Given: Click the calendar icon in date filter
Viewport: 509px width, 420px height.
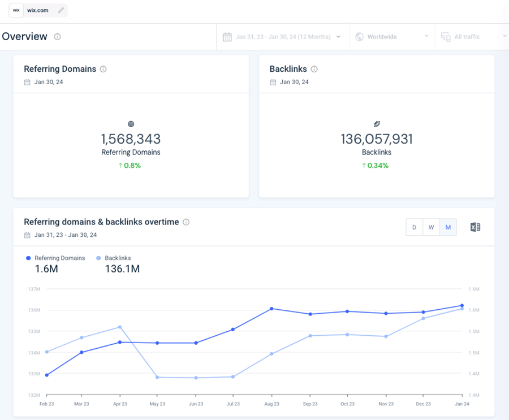Looking at the screenshot, I should click(227, 37).
